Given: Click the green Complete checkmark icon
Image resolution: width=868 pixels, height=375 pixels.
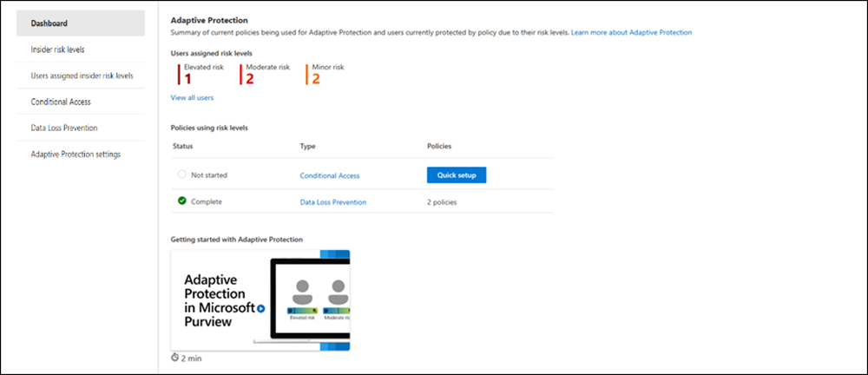Looking at the screenshot, I should (181, 201).
